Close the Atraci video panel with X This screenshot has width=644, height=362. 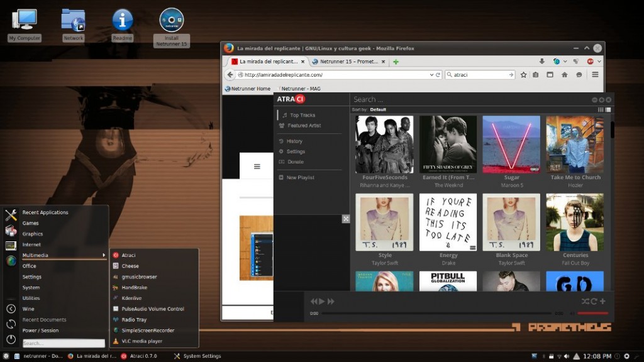point(346,219)
